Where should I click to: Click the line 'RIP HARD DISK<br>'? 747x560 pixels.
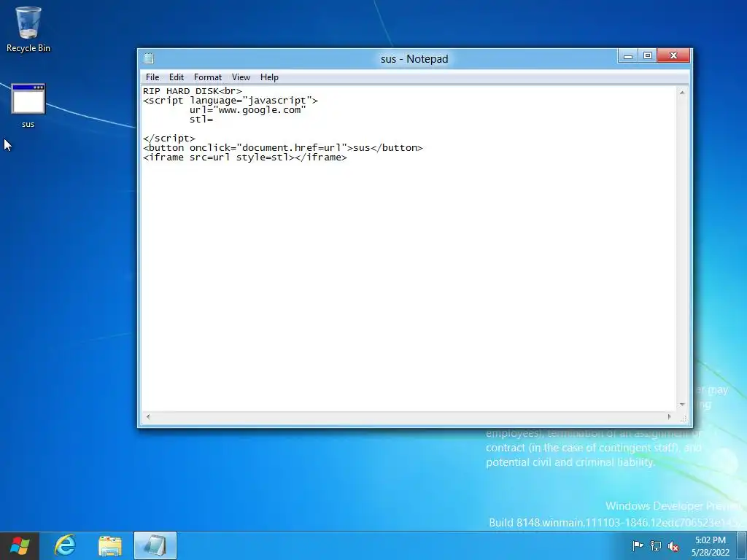(193, 91)
